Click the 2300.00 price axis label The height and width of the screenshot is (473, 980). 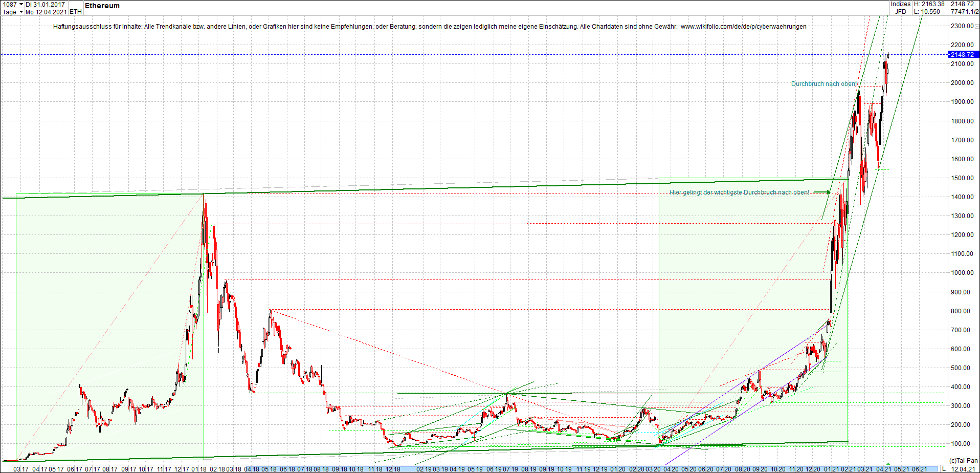click(x=962, y=26)
